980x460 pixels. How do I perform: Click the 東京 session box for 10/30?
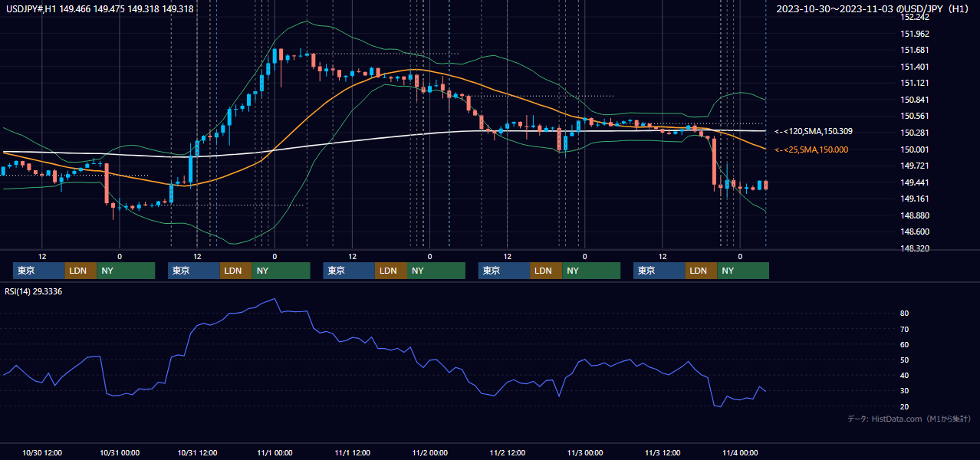click(39, 271)
